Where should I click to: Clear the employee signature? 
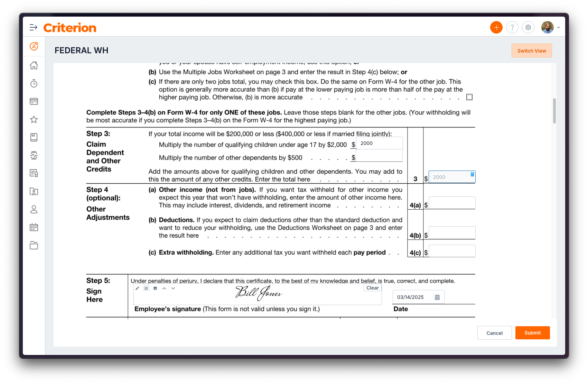click(372, 288)
